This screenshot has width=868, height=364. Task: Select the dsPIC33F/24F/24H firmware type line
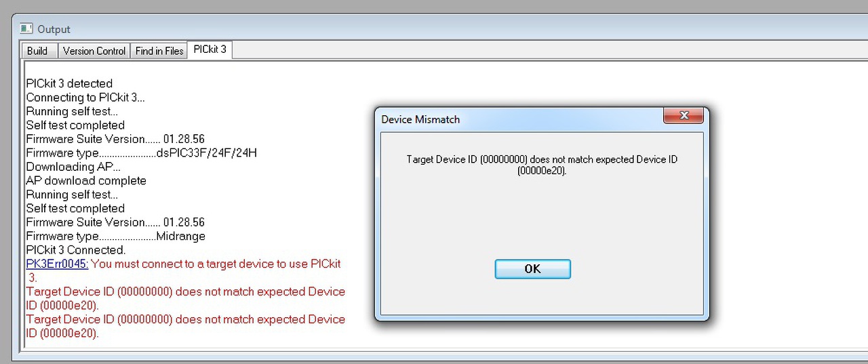tap(141, 153)
